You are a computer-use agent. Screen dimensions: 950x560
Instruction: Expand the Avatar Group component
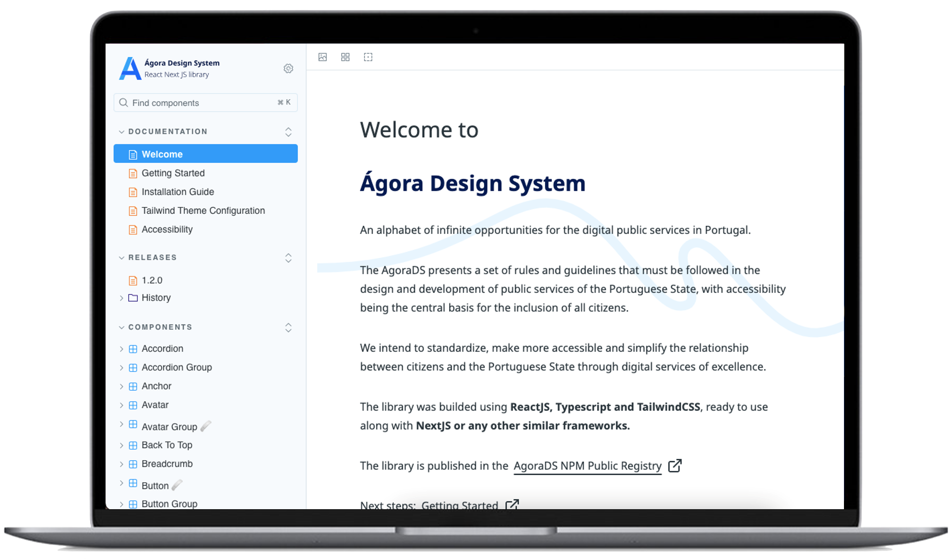121,424
